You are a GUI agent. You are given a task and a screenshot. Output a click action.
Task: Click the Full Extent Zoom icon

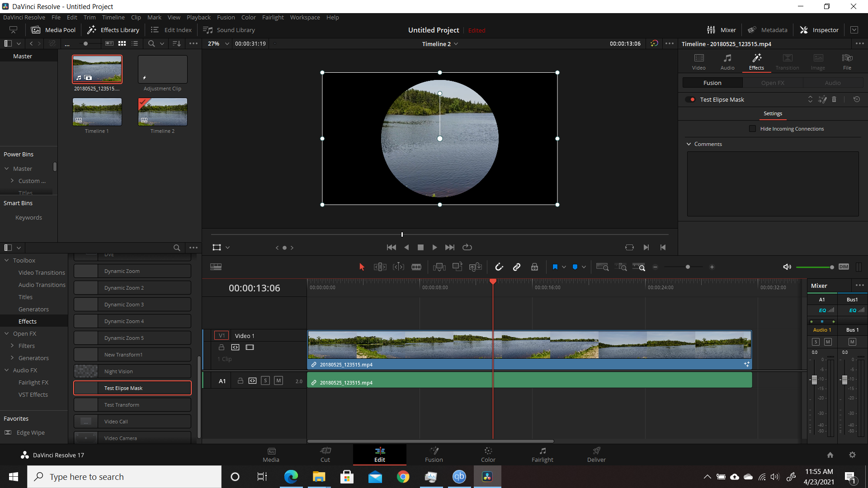point(602,267)
